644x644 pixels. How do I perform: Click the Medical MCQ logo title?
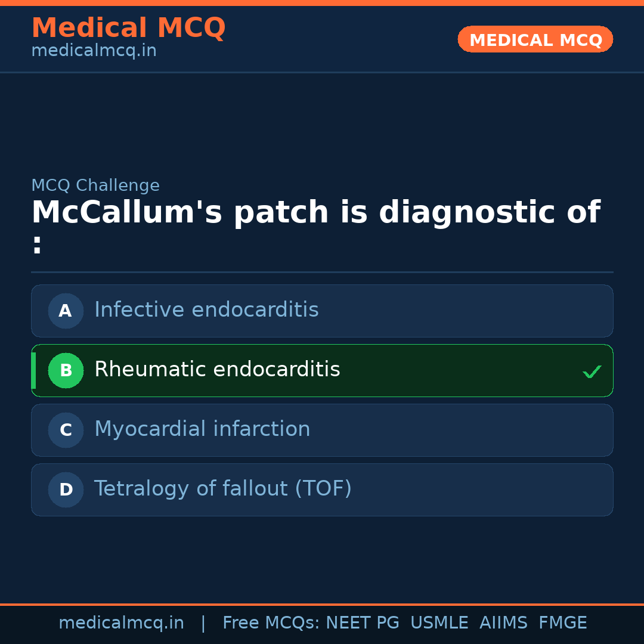pos(128,27)
